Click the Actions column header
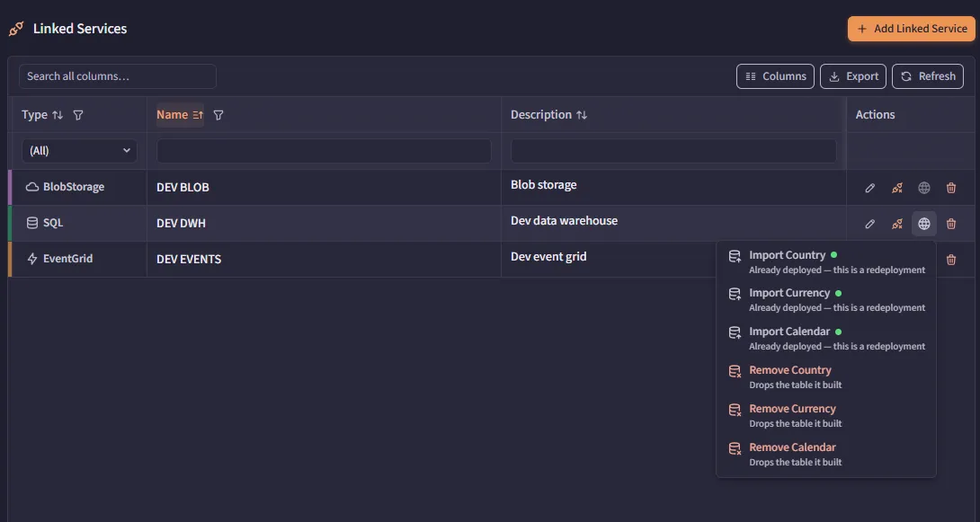980x522 pixels. (875, 115)
